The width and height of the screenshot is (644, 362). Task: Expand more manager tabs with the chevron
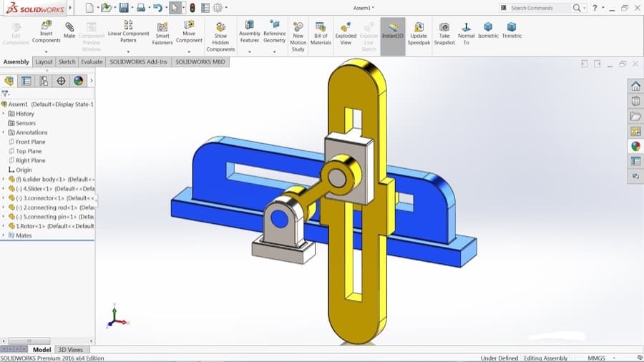tap(91, 81)
